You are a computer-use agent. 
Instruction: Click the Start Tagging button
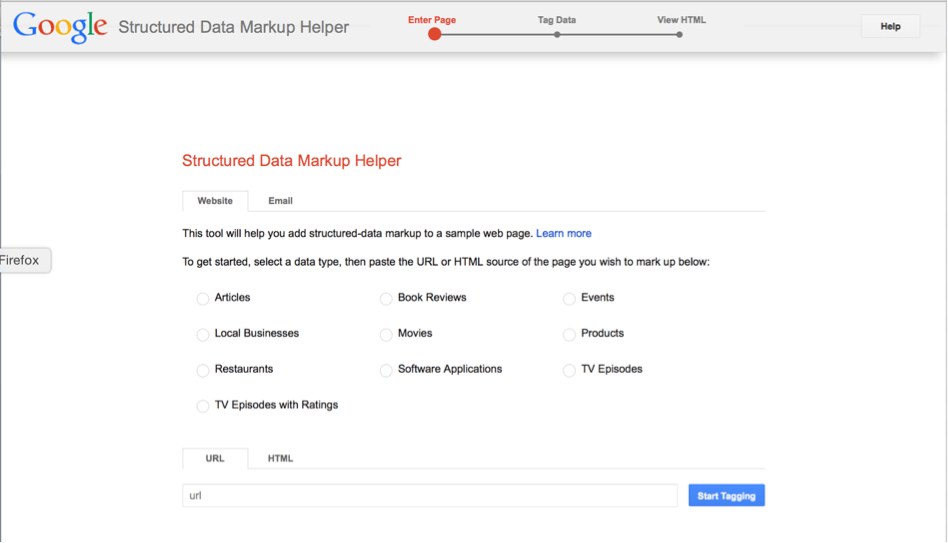click(726, 496)
